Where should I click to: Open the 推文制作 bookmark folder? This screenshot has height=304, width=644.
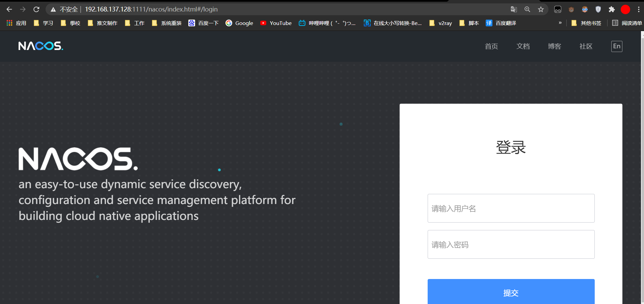click(102, 23)
